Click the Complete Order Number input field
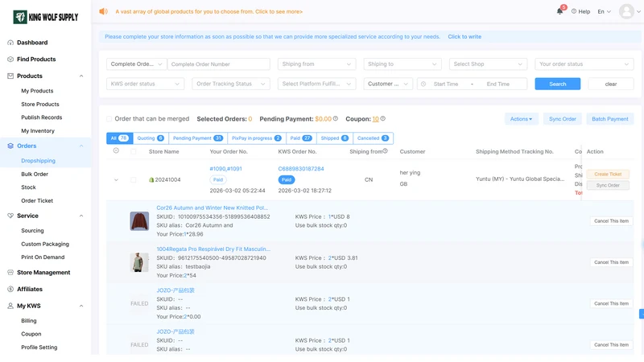 click(x=218, y=64)
